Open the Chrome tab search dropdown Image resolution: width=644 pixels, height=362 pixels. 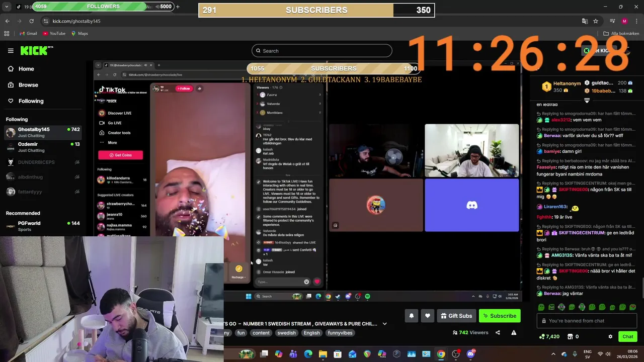(7, 7)
